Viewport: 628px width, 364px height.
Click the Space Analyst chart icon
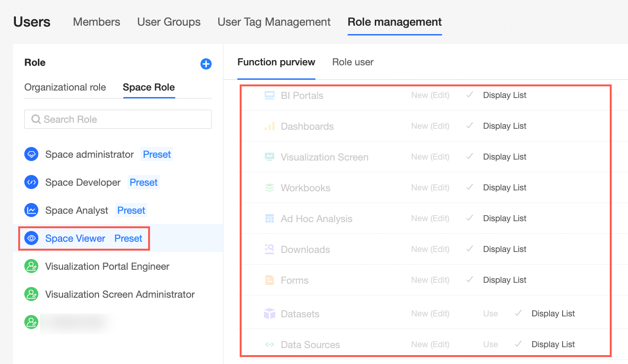[31, 210]
